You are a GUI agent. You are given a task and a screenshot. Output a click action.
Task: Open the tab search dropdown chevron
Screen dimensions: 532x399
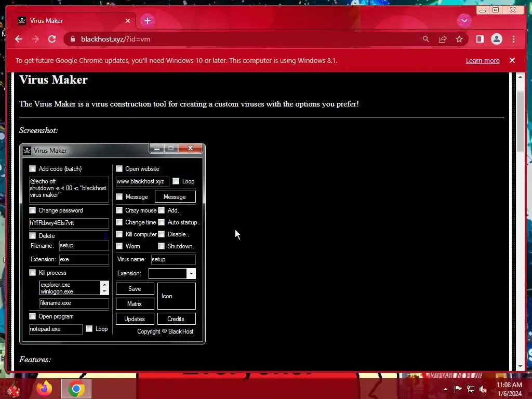[x=464, y=21]
